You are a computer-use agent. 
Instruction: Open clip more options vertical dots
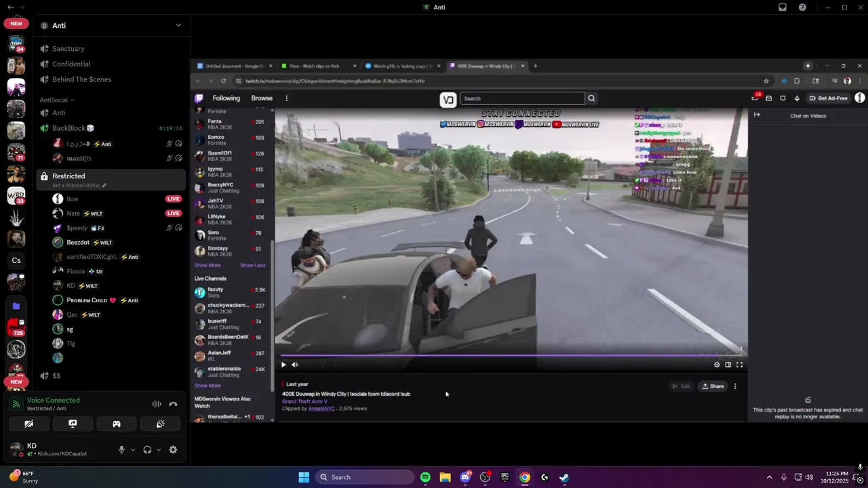[x=735, y=386]
